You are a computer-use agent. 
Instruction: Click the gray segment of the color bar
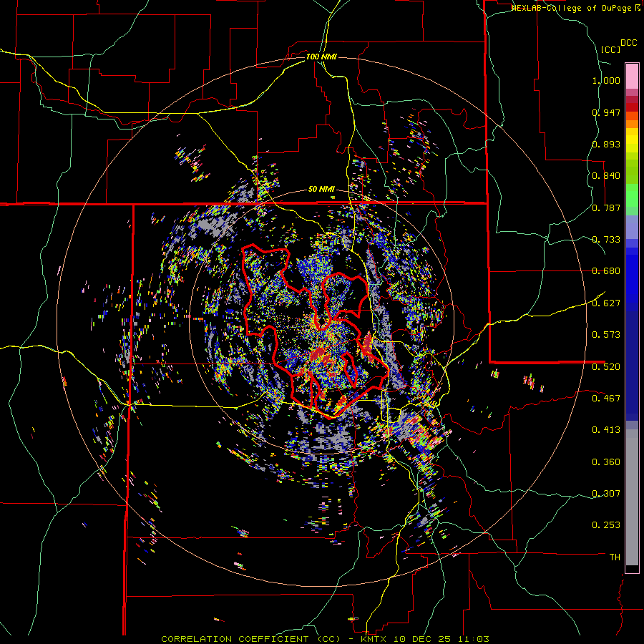[632, 497]
